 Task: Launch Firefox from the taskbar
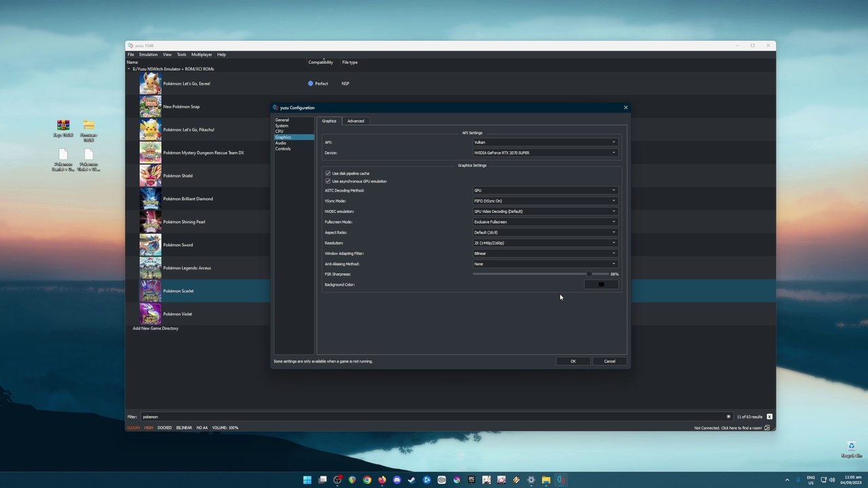click(x=382, y=480)
